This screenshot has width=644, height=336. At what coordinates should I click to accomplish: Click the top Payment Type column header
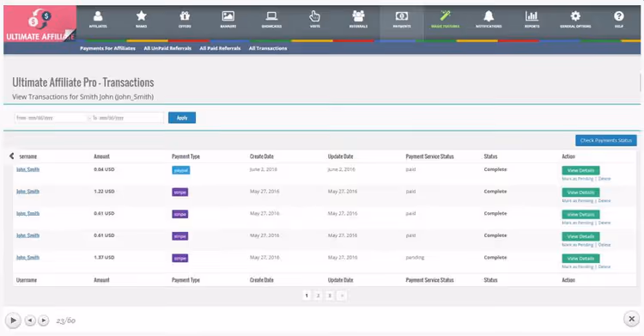(x=185, y=156)
